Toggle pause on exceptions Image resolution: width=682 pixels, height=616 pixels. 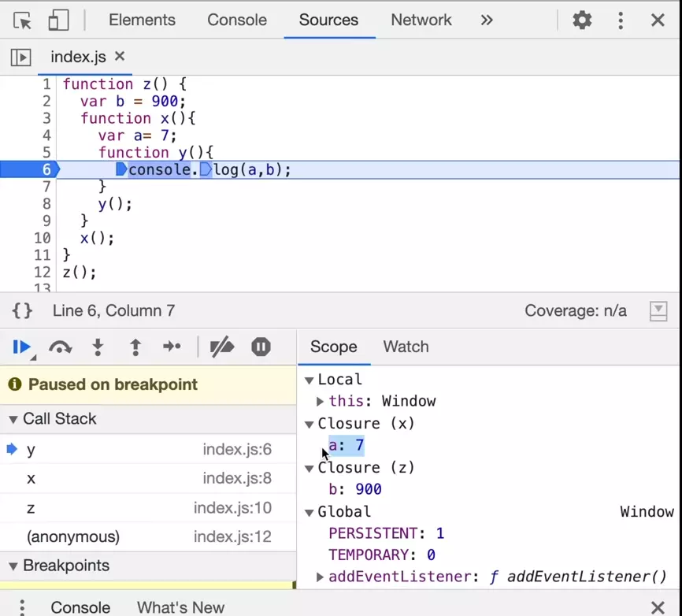tap(261, 347)
